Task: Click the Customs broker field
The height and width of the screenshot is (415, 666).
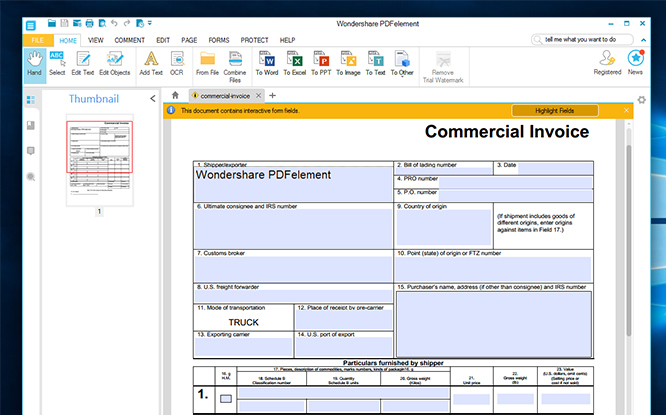Action: point(293,269)
